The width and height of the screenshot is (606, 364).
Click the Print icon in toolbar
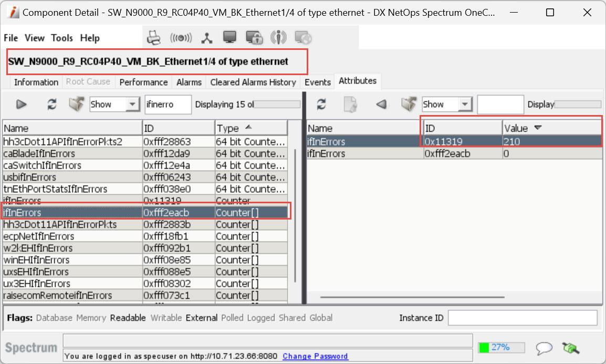(154, 37)
